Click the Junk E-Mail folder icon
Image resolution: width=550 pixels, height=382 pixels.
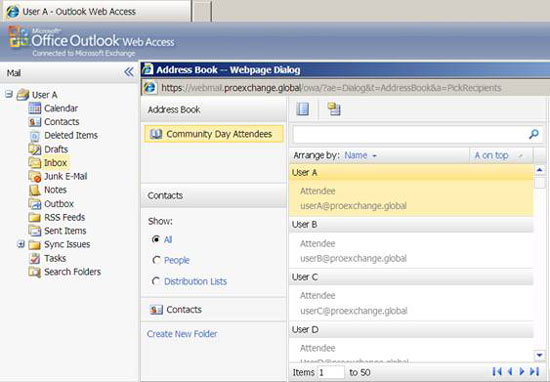34,176
